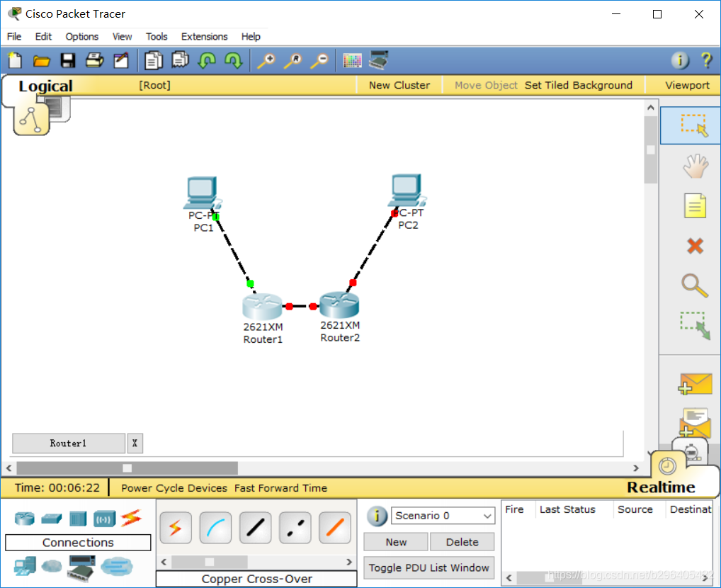721x588 pixels.
Task: Choose the blue Console cable
Action: point(215,527)
